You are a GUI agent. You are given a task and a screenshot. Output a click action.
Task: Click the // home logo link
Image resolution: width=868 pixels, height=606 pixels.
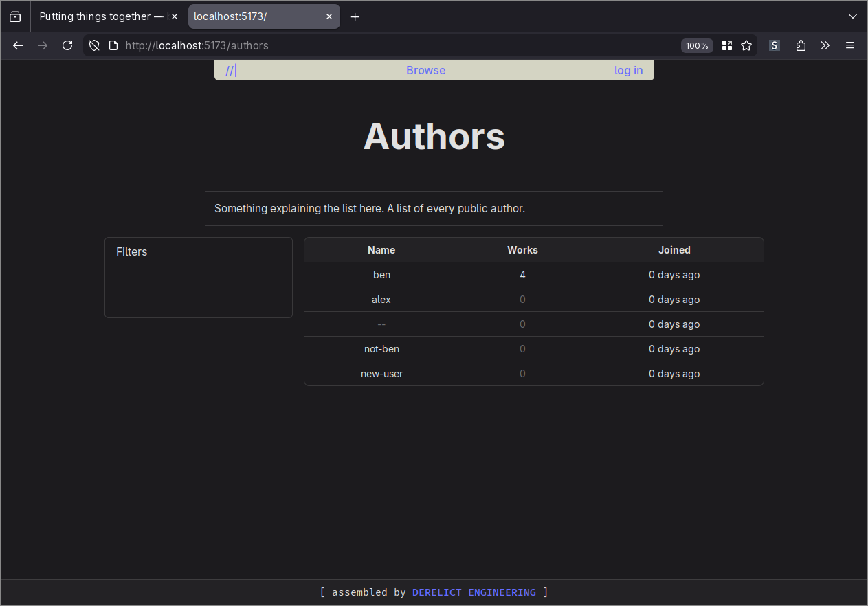click(x=230, y=70)
